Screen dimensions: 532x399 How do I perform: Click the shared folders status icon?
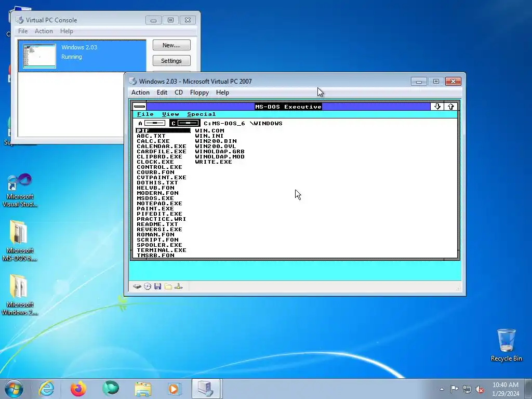168,286
